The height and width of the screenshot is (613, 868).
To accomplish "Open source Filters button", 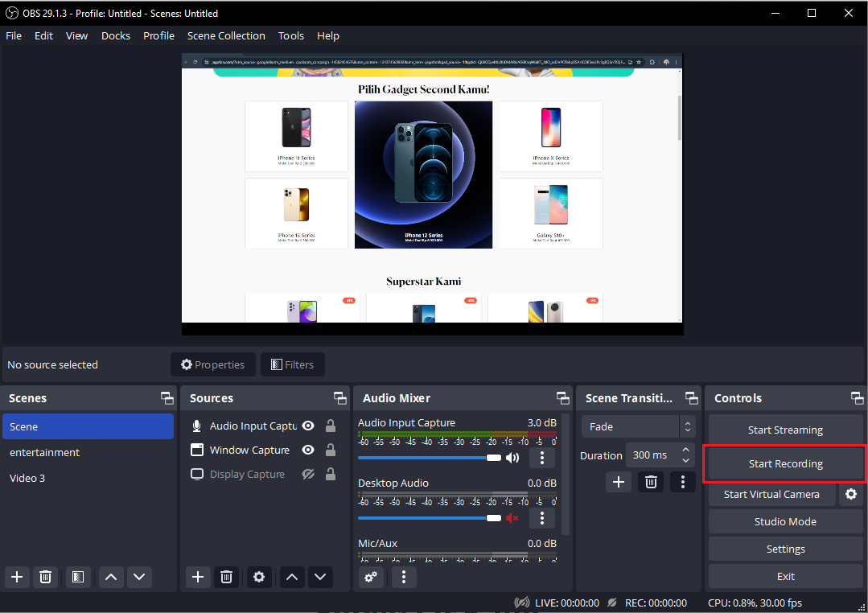I will pyautogui.click(x=292, y=364).
